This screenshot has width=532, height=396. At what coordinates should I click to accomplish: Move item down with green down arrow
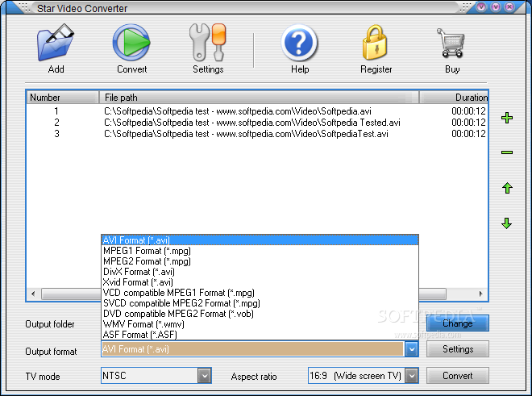pyautogui.click(x=507, y=223)
